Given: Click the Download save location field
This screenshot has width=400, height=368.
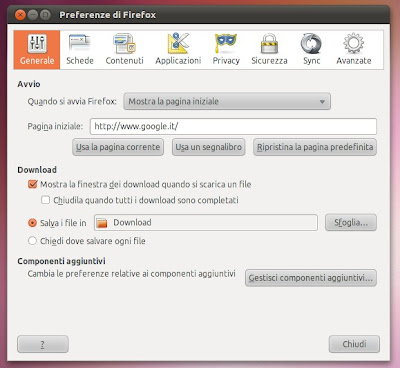Looking at the screenshot, I should click(x=206, y=222).
